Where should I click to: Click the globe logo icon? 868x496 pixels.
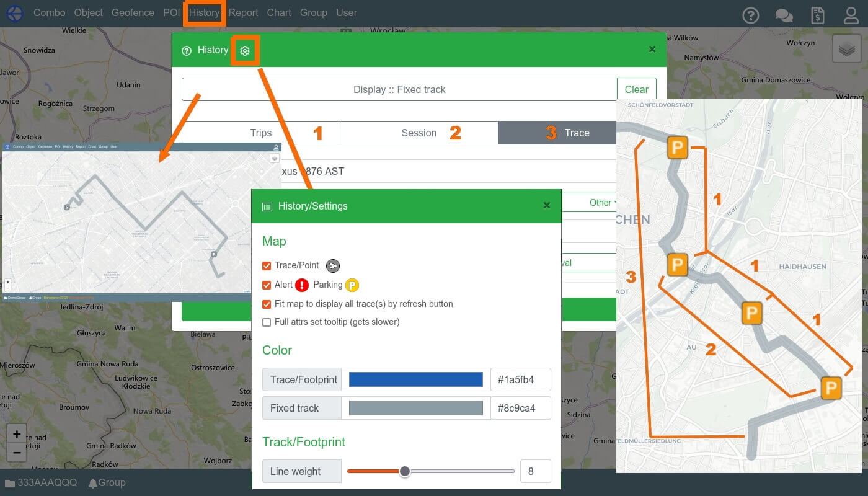point(14,13)
